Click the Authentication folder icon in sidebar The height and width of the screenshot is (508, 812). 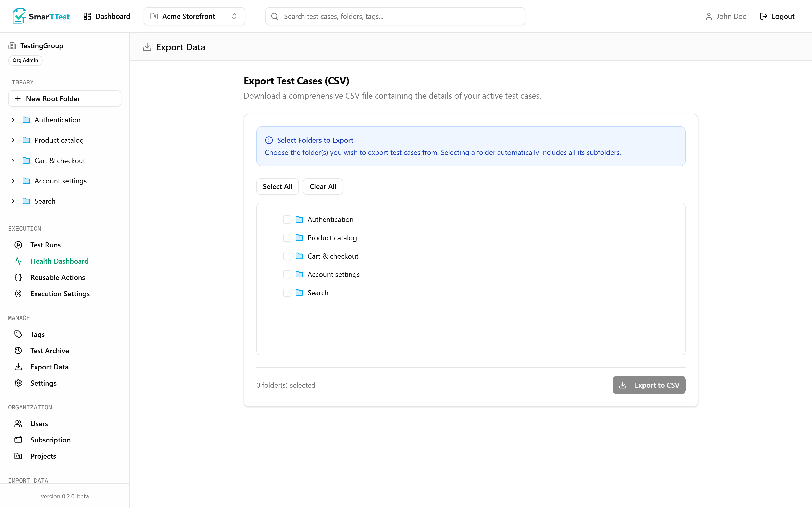26,120
